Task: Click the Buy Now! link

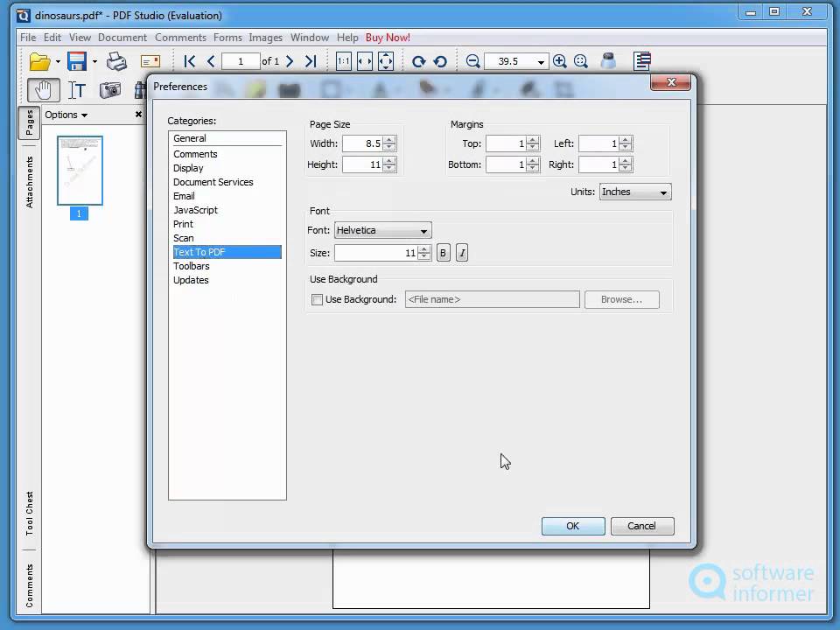Action: pos(388,38)
